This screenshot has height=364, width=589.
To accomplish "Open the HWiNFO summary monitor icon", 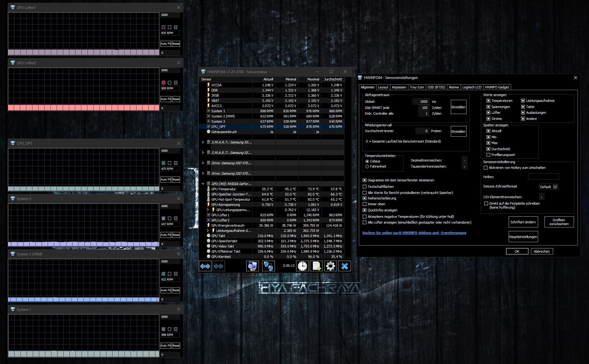I will 252,266.
